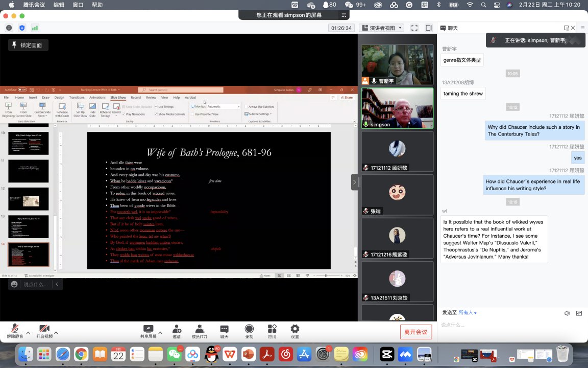This screenshot has width=588, height=368.
Task: Enter full screen mode icon
Action: 414,28
